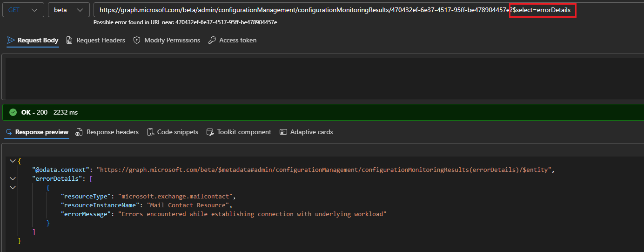Collapse the errorDetails array node
Image resolution: width=644 pixels, height=252 pixels.
click(12, 178)
